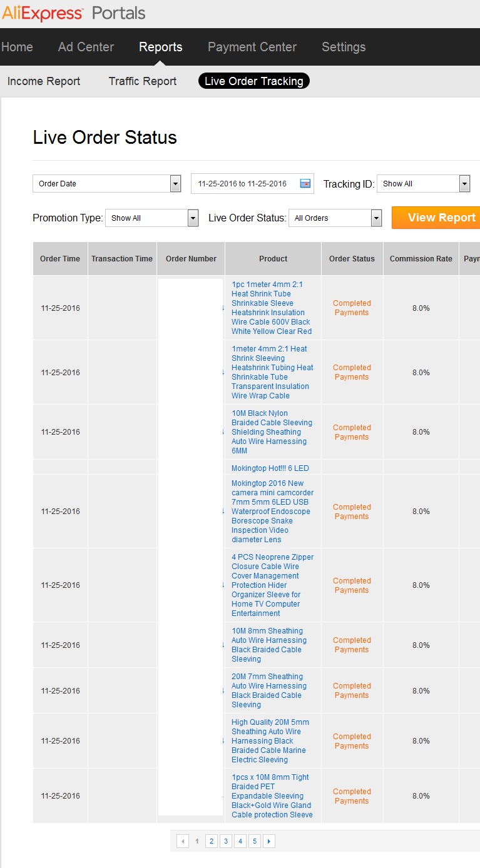This screenshot has width=480, height=868.
Task: Switch to Income Report tab
Action: 44,81
